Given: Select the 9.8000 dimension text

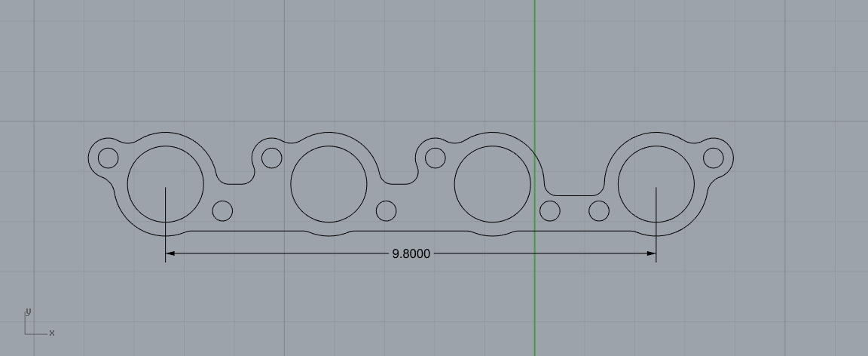Looking at the screenshot, I should point(411,253).
